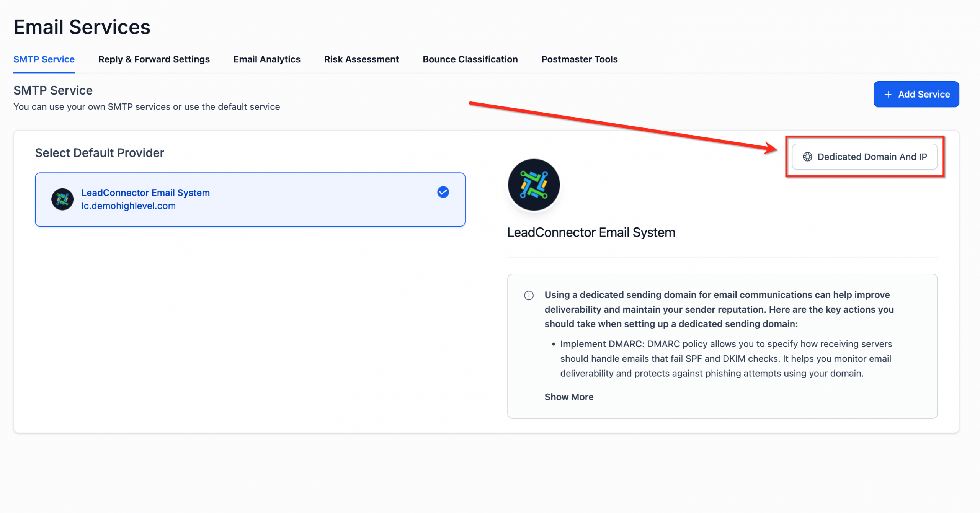Switch to the Bounce Classification tab

tap(470, 59)
